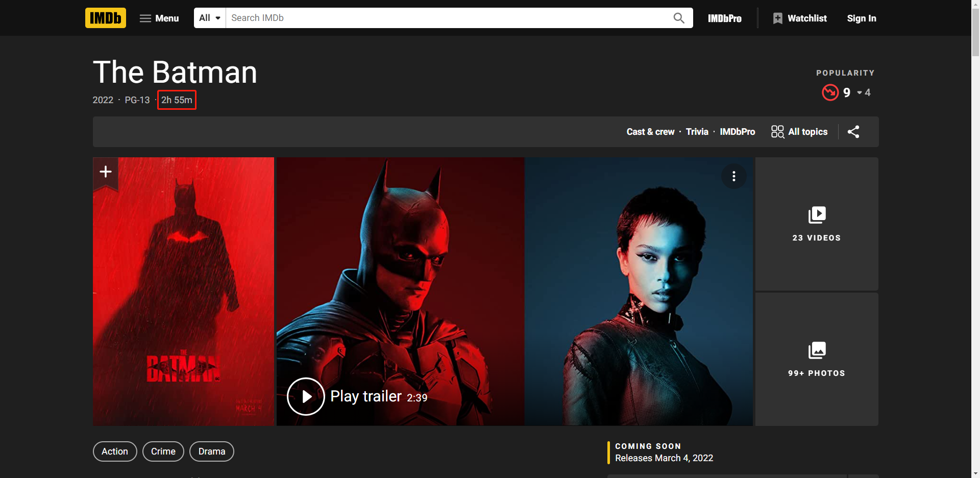Click the 2h 55m runtime text
Viewport: 980px width, 478px height.
177,100
